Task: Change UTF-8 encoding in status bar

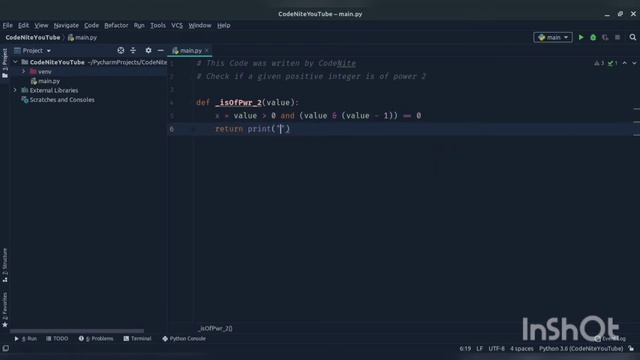Action: pyautogui.click(x=496, y=349)
